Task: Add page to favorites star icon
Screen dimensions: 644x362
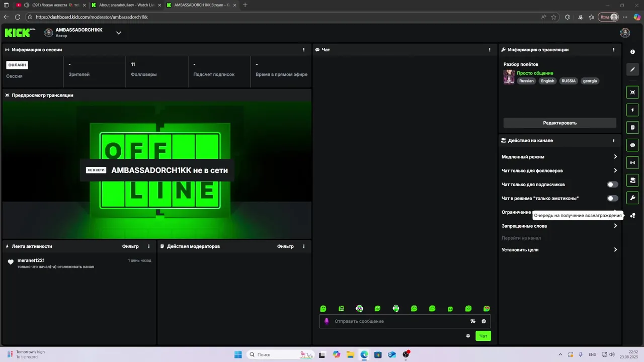Action: click(553, 17)
